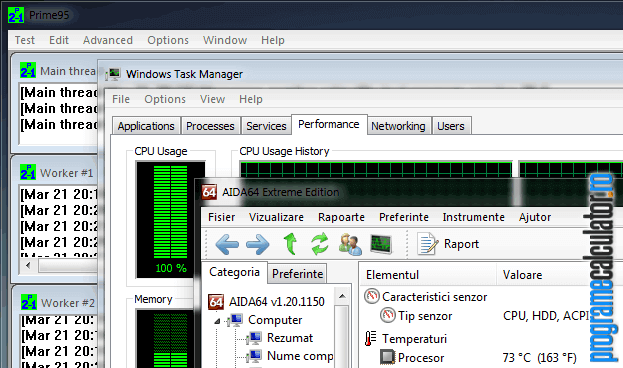Image resolution: width=623 pixels, height=368 pixels.
Task: Click the CPU Usage History graph
Action: 376,170
